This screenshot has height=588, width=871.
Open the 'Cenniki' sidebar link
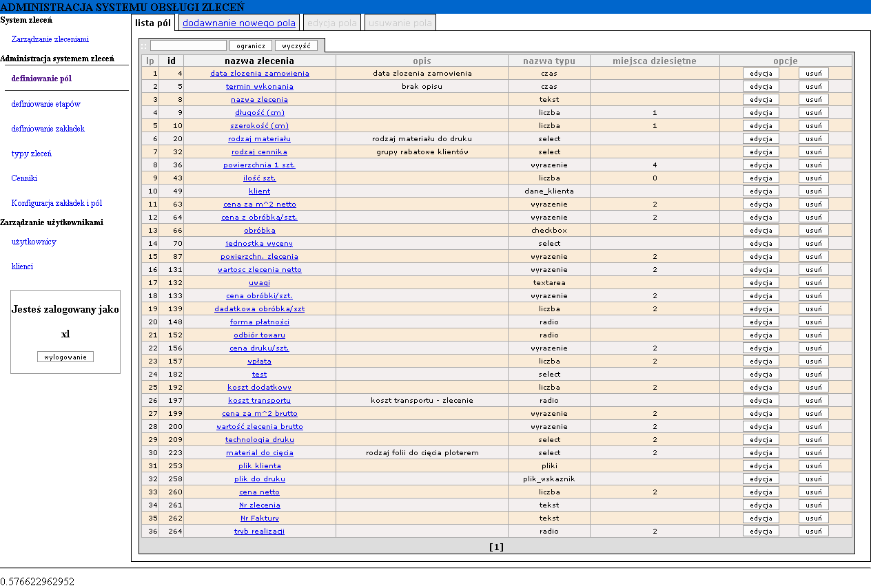[x=24, y=178]
